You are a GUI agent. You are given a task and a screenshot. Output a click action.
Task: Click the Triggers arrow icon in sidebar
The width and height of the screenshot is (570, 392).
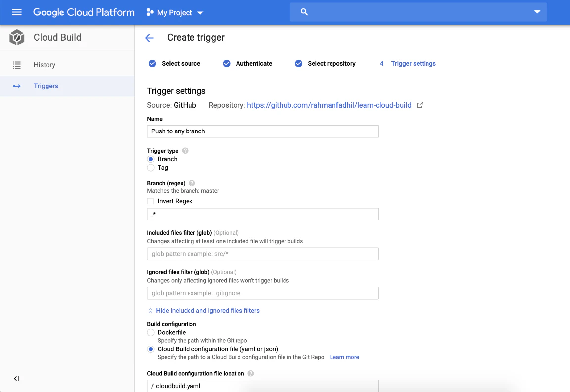pos(17,86)
